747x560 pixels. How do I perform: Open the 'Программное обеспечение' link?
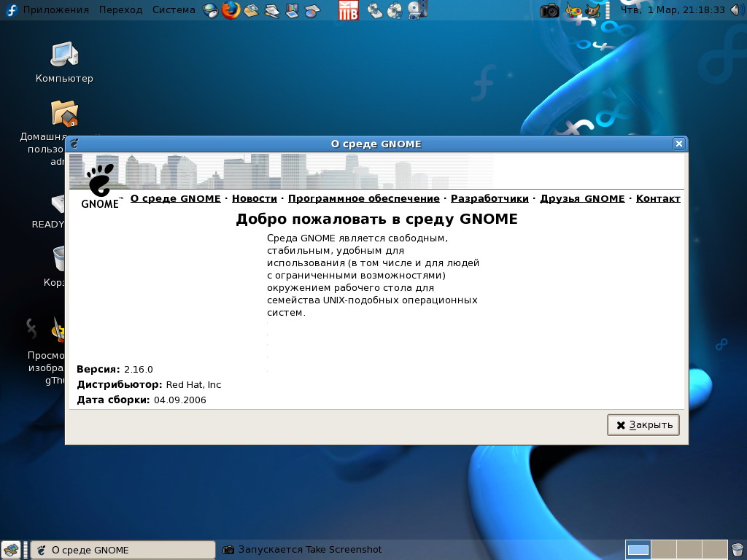364,198
